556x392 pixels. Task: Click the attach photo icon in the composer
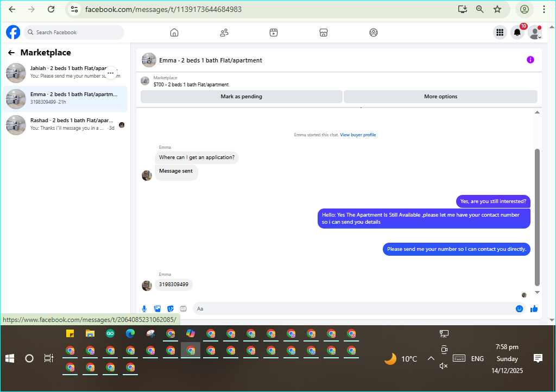coord(157,309)
